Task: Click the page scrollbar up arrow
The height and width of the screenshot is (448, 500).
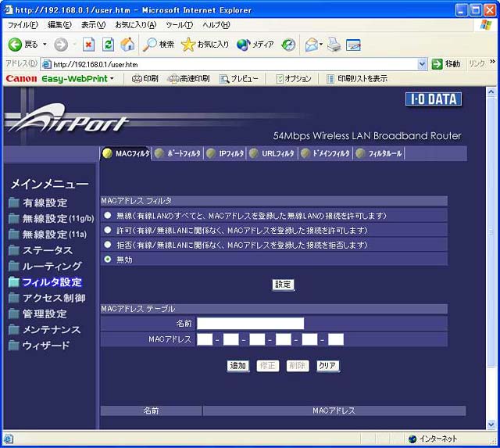Action: tap(491, 92)
